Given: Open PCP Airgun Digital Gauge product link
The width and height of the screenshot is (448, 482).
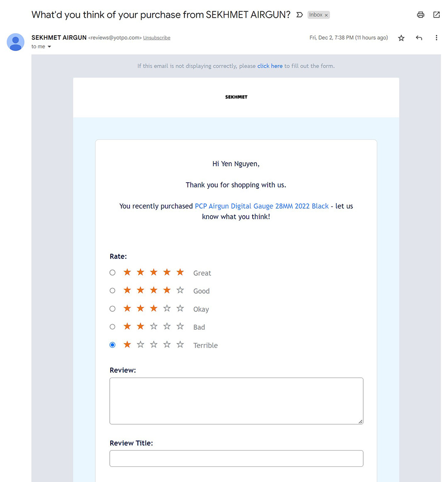Looking at the screenshot, I should 262,206.
